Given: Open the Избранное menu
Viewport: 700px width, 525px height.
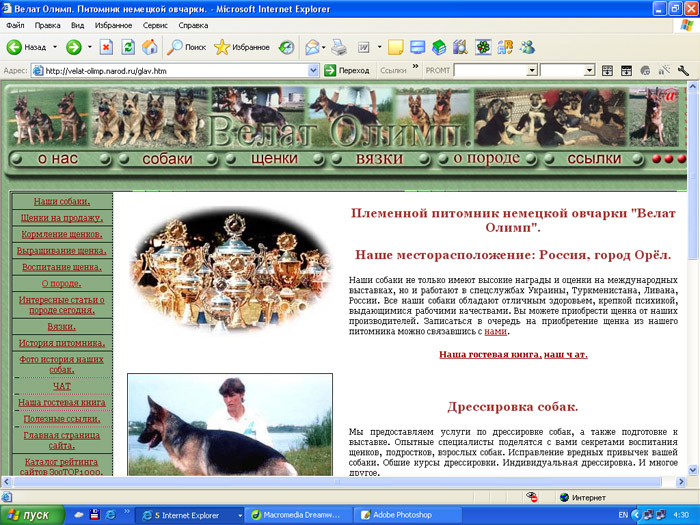Looking at the screenshot, I should pyautogui.click(x=113, y=25).
